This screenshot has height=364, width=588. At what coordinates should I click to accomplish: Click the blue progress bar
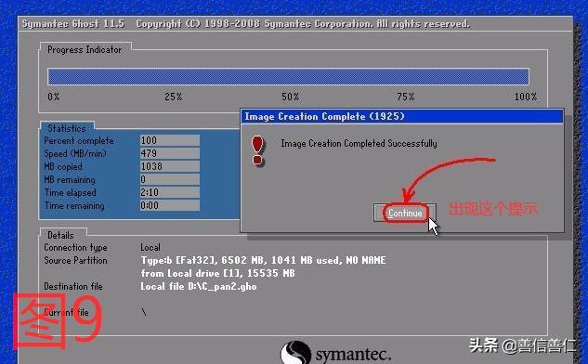[288, 76]
